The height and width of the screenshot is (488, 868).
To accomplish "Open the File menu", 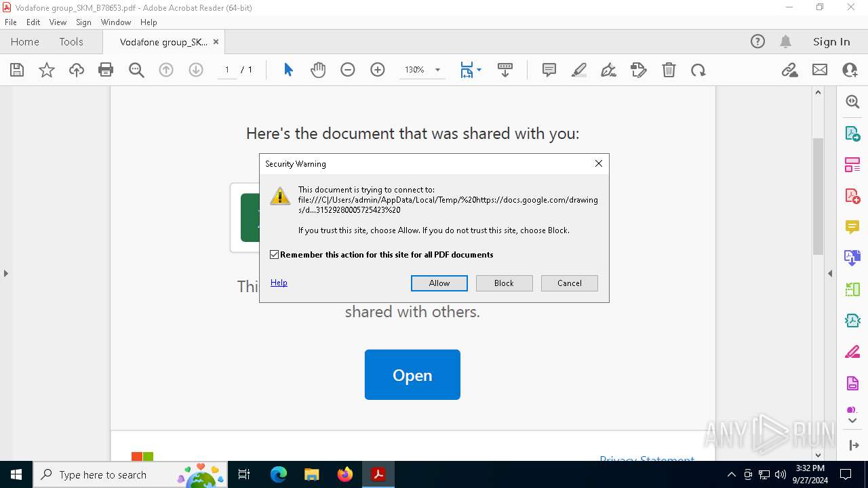I will point(11,22).
